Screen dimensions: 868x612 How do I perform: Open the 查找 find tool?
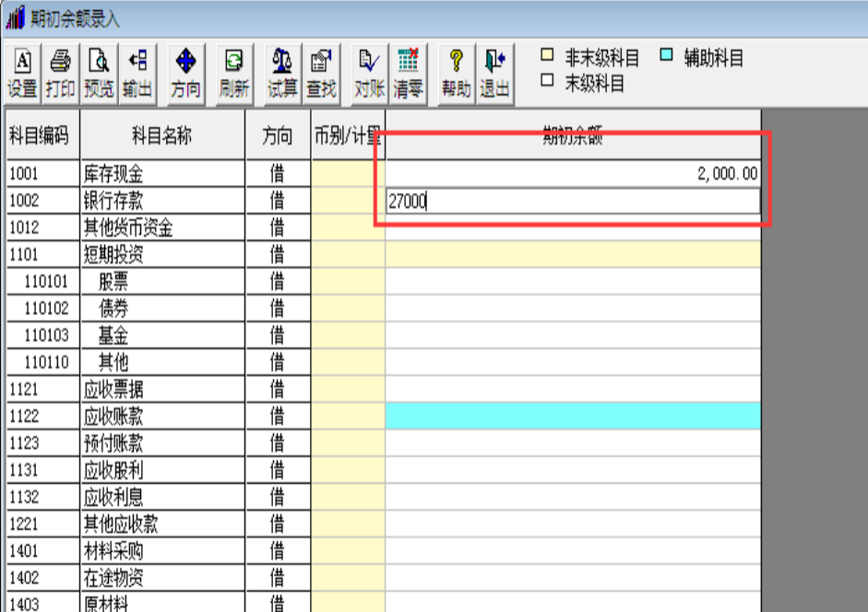321,74
